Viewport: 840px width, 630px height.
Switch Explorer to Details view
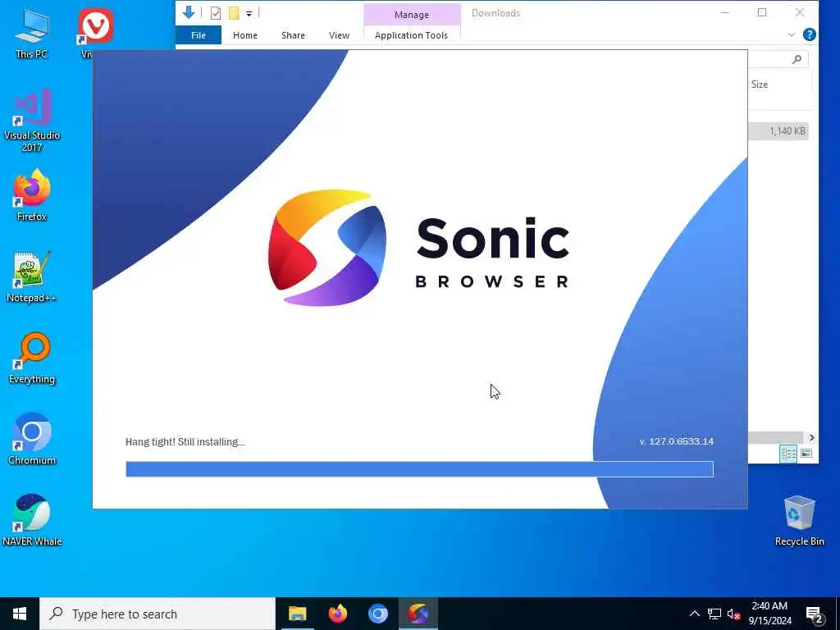(x=788, y=454)
